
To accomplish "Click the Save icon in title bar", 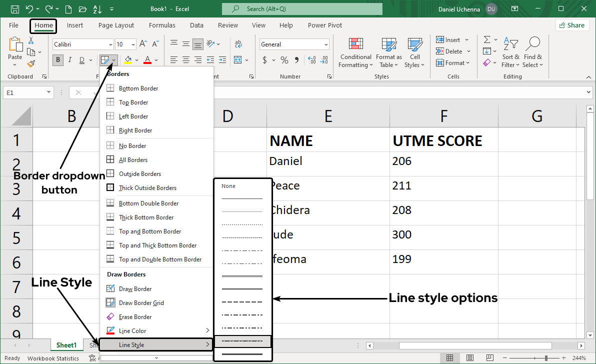I will coord(15,9).
